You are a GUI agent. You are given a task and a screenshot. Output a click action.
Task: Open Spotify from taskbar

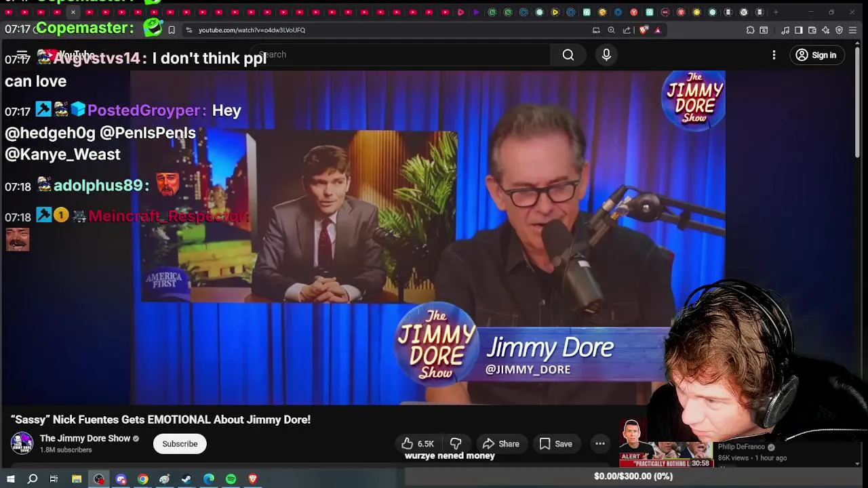point(231,479)
